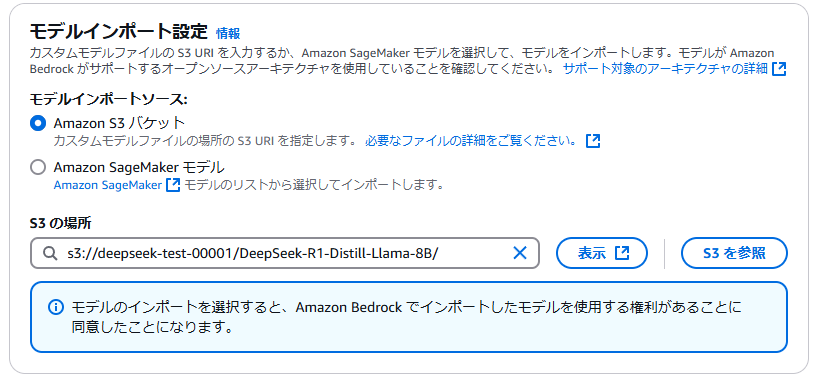Select the Amazon S3 バケット radio button
This screenshot has height=382, width=817.
click(38, 124)
